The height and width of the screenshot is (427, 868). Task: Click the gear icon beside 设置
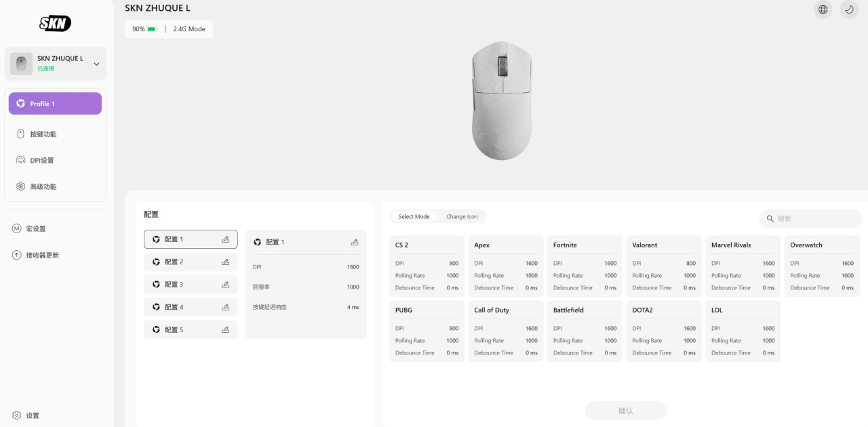click(x=17, y=415)
